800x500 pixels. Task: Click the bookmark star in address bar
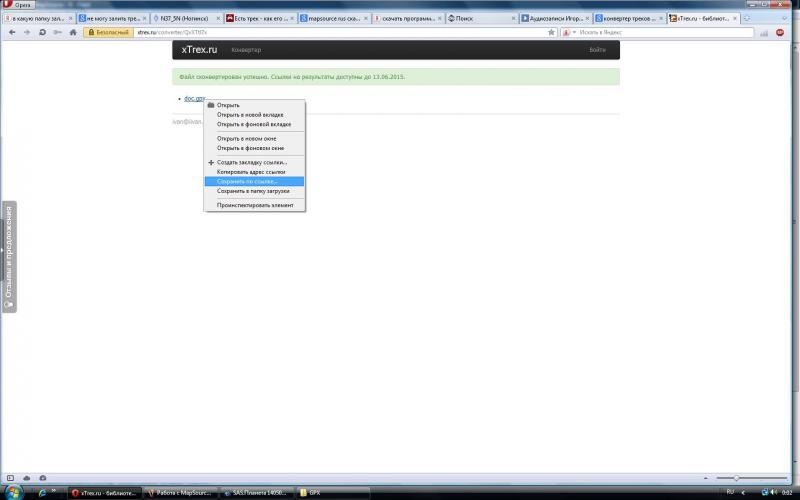pyautogui.click(x=551, y=32)
